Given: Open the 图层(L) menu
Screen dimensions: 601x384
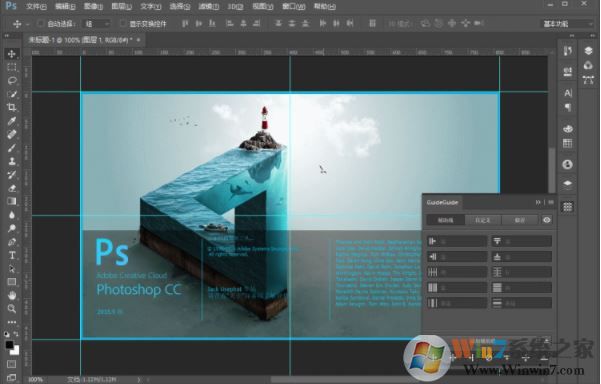Looking at the screenshot, I should 121,6.
